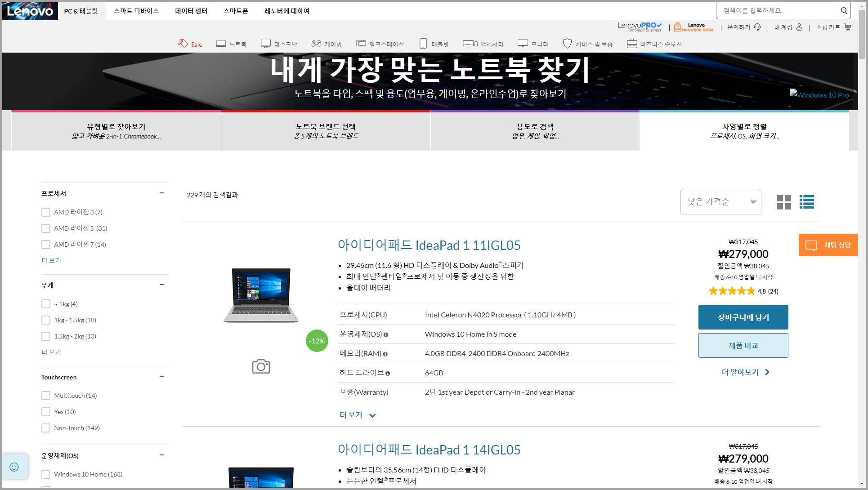Click the smiley feedback icon
The width and height of the screenshot is (868, 490).
point(14,467)
